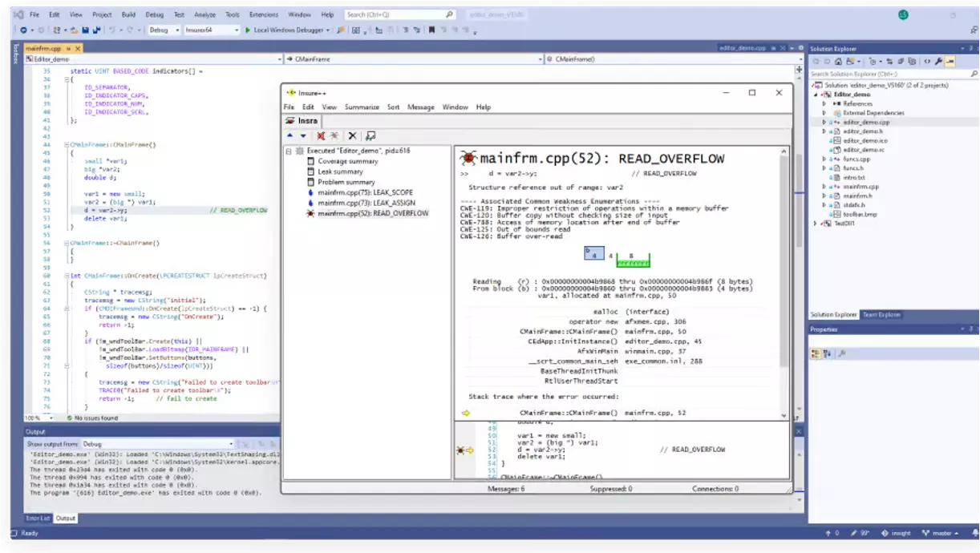Click the black X delete icon in Insure++
Image resolution: width=980 pixels, height=553 pixels.
pos(352,136)
